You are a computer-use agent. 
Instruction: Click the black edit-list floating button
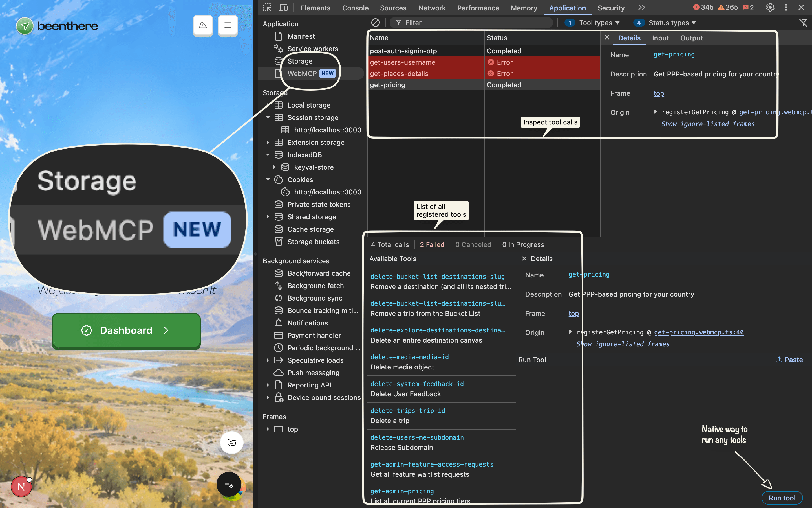point(229,484)
